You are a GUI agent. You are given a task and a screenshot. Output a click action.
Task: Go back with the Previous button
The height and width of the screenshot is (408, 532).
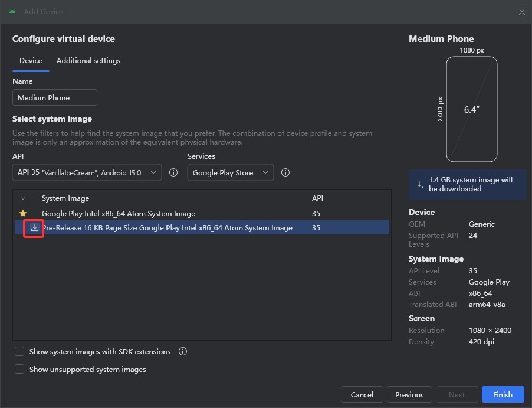pos(409,395)
